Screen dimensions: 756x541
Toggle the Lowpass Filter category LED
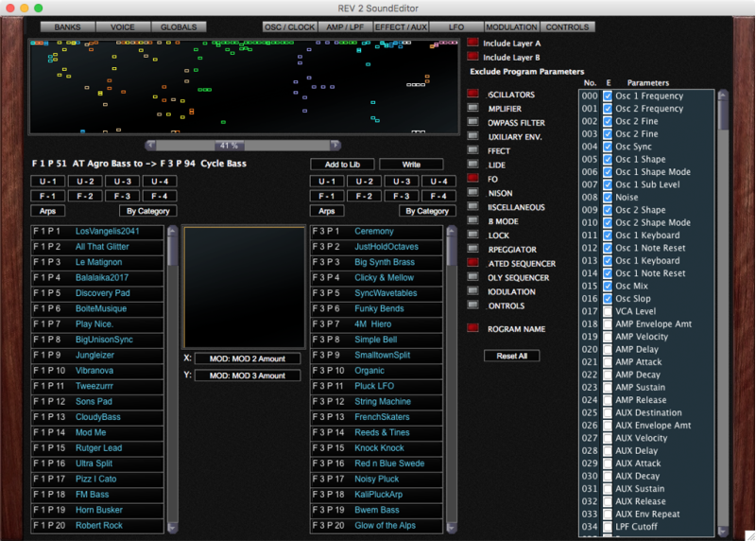472,123
